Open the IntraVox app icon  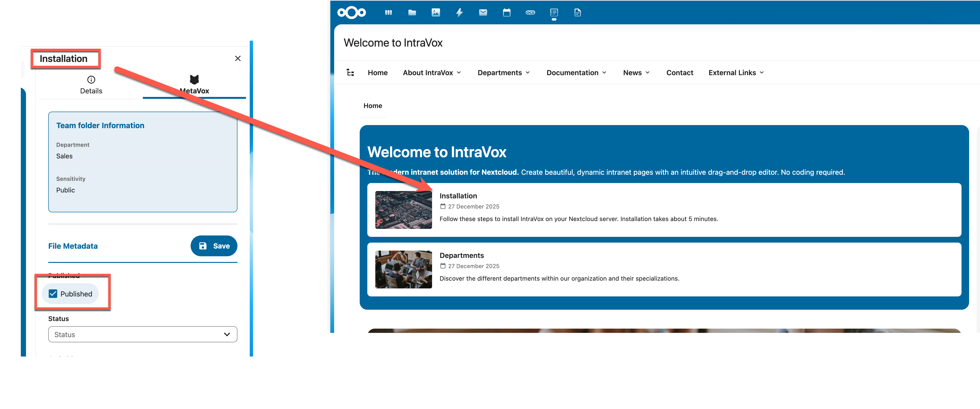pos(554,13)
